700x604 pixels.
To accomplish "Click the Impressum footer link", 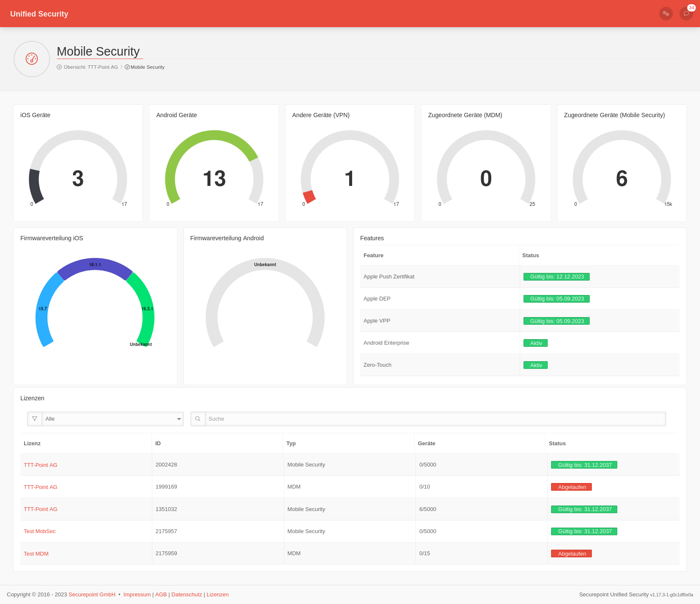I will point(137,594).
